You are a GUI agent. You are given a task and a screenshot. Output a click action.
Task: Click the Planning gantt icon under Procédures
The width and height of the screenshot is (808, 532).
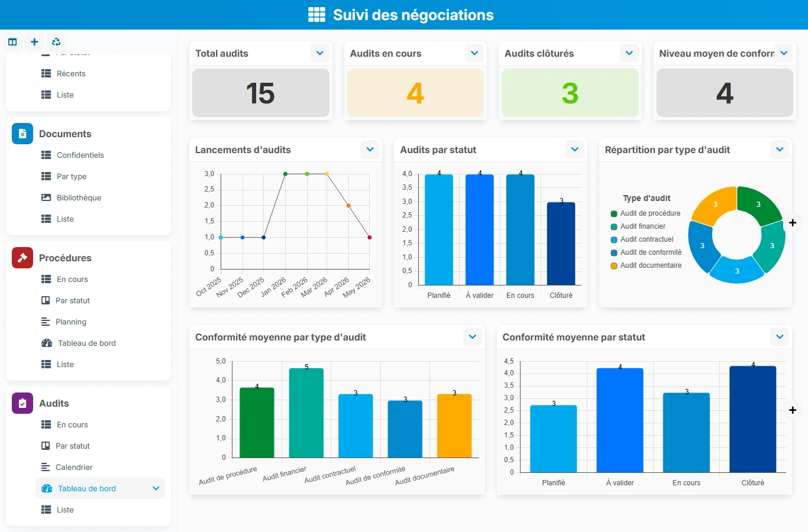pos(46,322)
